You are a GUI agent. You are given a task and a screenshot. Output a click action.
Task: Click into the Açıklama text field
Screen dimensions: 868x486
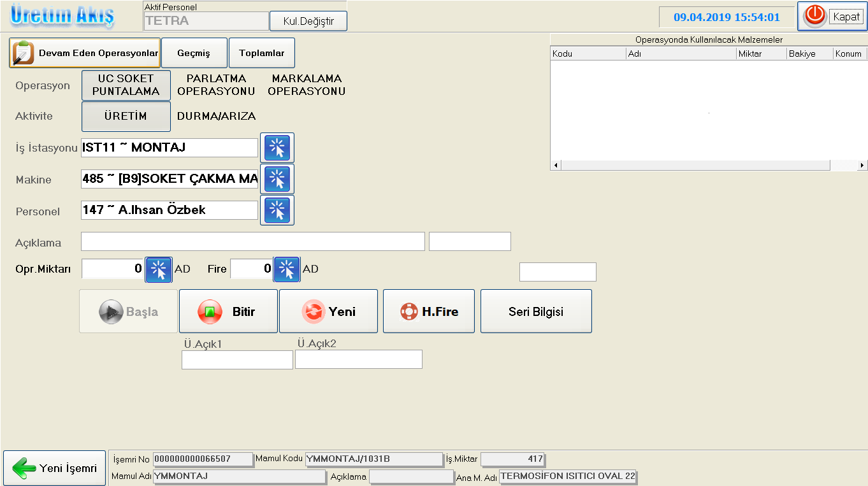point(252,242)
